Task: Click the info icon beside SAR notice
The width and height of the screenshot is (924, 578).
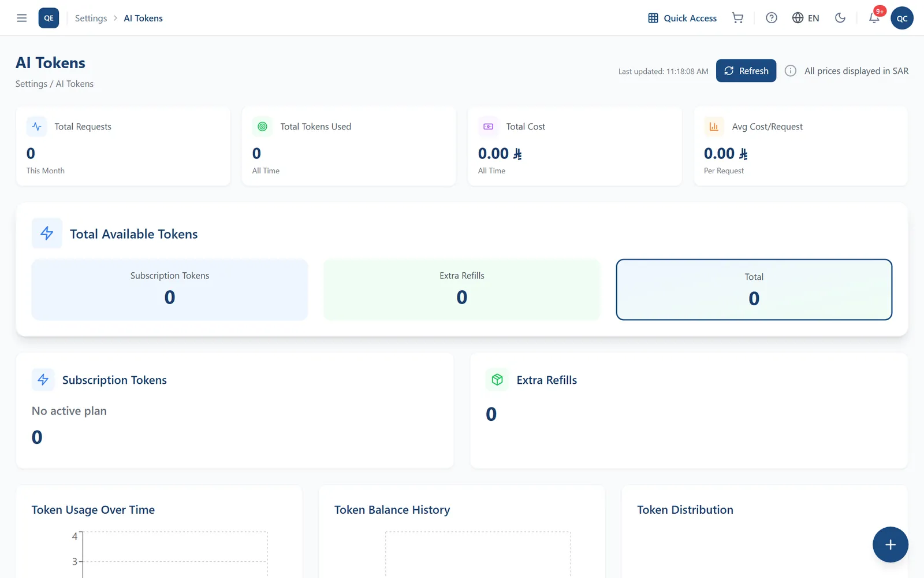Action: [x=791, y=71]
